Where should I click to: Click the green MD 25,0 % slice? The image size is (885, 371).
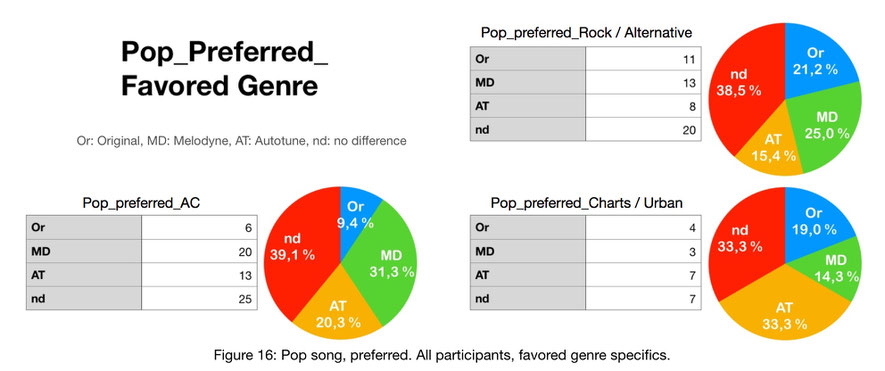pyautogui.click(x=825, y=127)
